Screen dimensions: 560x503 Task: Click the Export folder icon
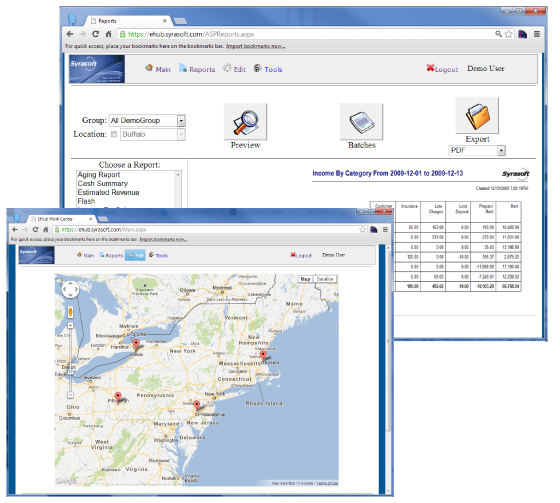tap(478, 116)
